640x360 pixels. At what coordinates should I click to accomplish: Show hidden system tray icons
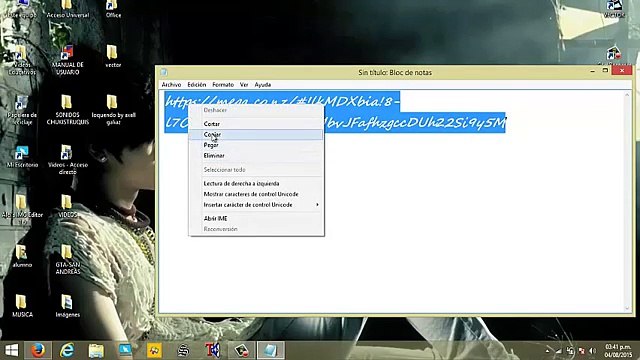coord(547,351)
